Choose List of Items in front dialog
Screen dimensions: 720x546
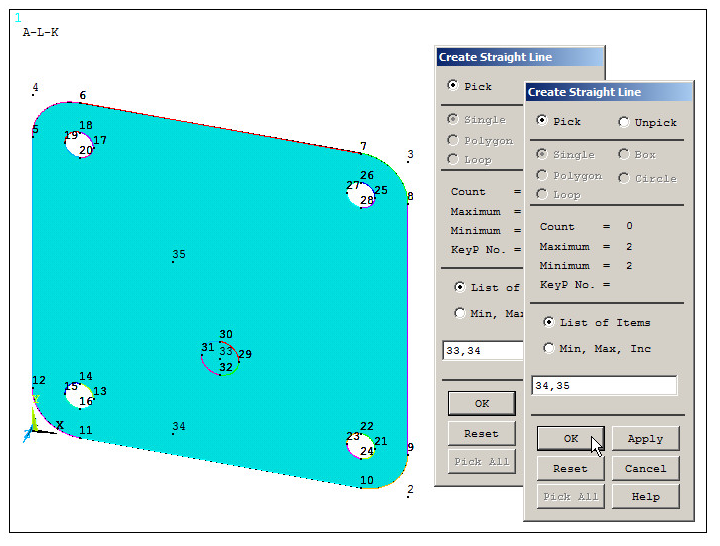pos(549,322)
